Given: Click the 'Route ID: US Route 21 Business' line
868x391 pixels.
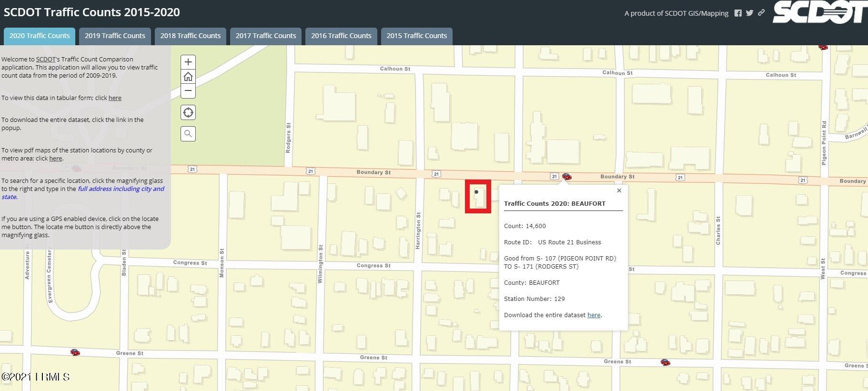Looking at the screenshot, I should click(553, 242).
